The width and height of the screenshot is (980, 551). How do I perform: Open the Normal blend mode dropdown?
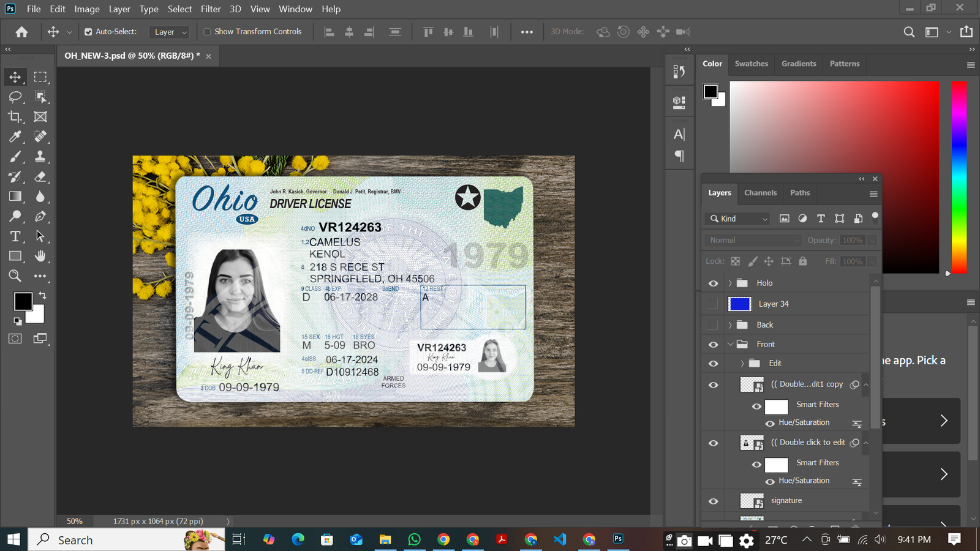coord(753,240)
